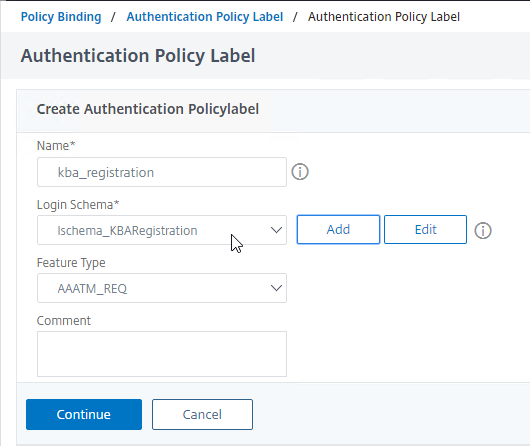530x446 pixels.
Task: Go to the Policy Binding breadcrumb
Action: coord(61,17)
